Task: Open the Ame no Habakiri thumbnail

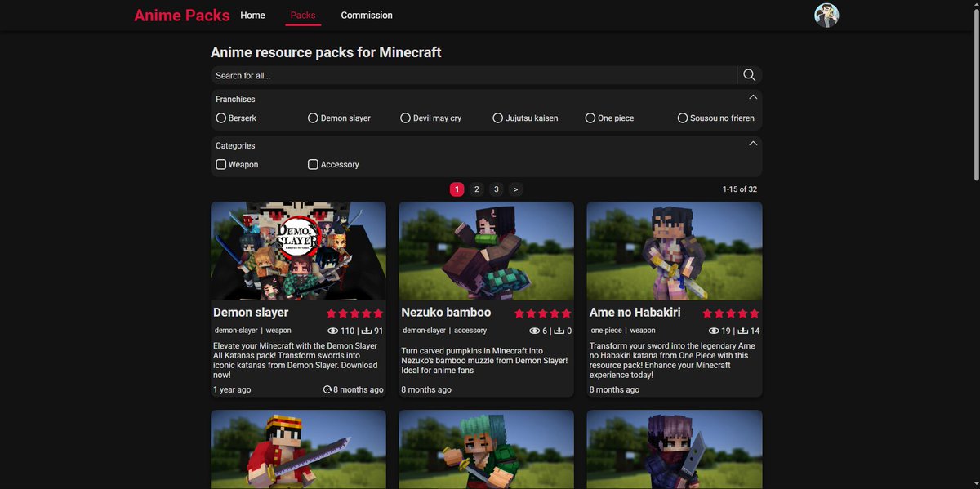Action: (675, 251)
